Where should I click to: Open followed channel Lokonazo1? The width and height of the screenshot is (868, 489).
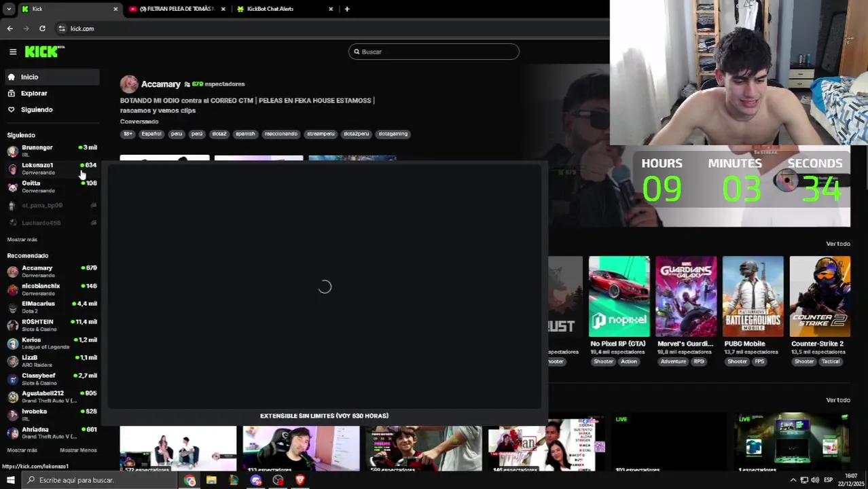[52, 168]
